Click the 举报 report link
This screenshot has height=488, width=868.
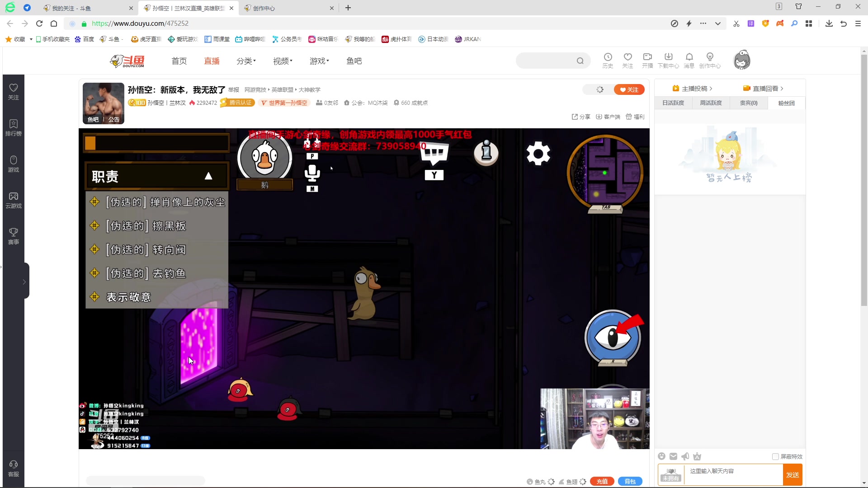point(234,90)
